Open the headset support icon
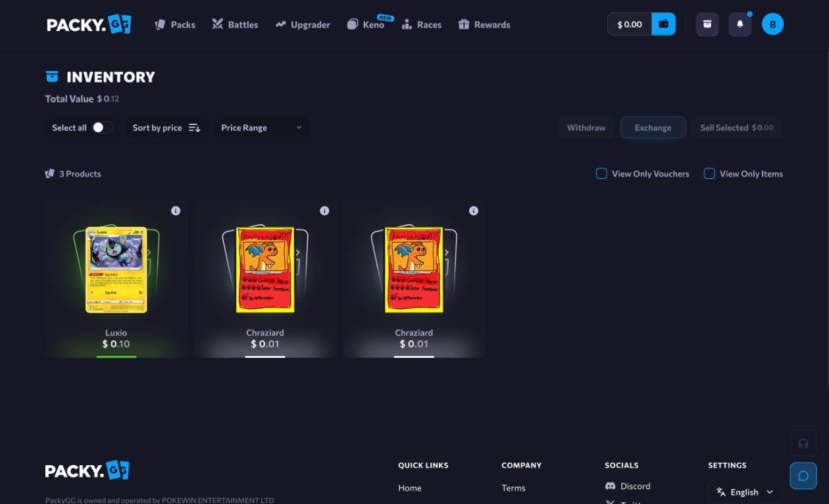Image resolution: width=829 pixels, height=504 pixels. click(803, 443)
